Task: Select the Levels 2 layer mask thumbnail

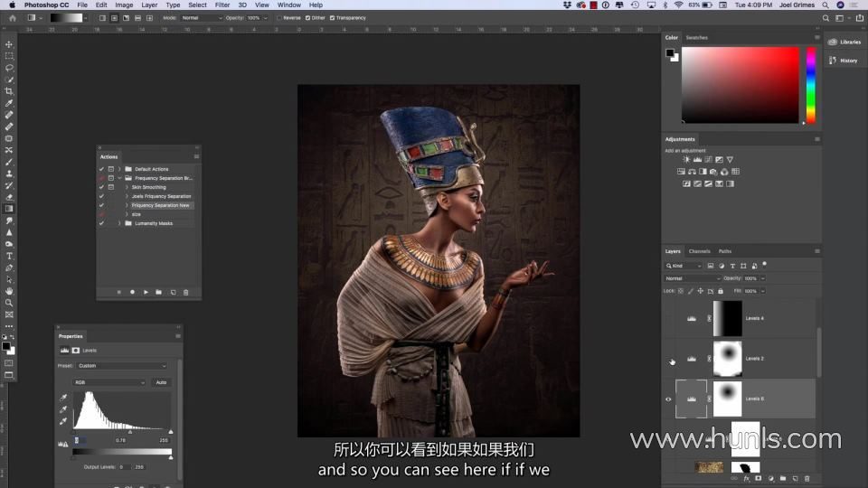Action: (727, 359)
